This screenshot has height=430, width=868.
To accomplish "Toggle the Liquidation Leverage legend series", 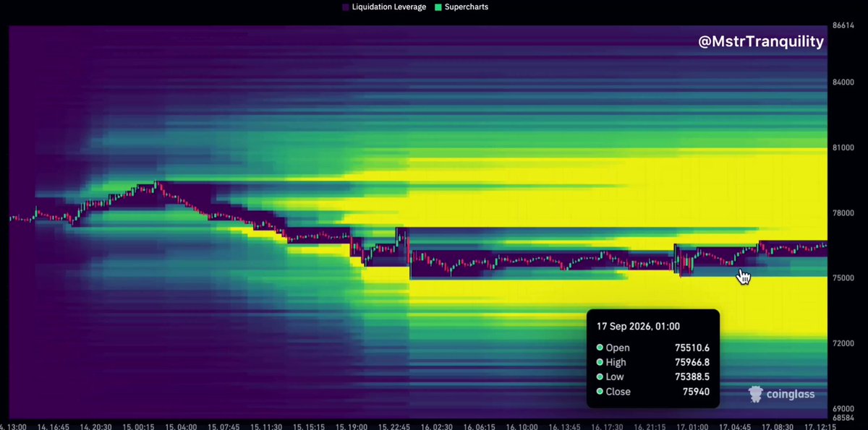I will [x=383, y=7].
